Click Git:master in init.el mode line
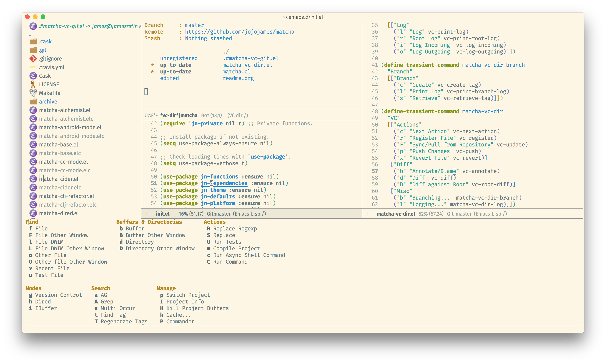This screenshot has height=364, width=606. pyautogui.click(x=219, y=214)
